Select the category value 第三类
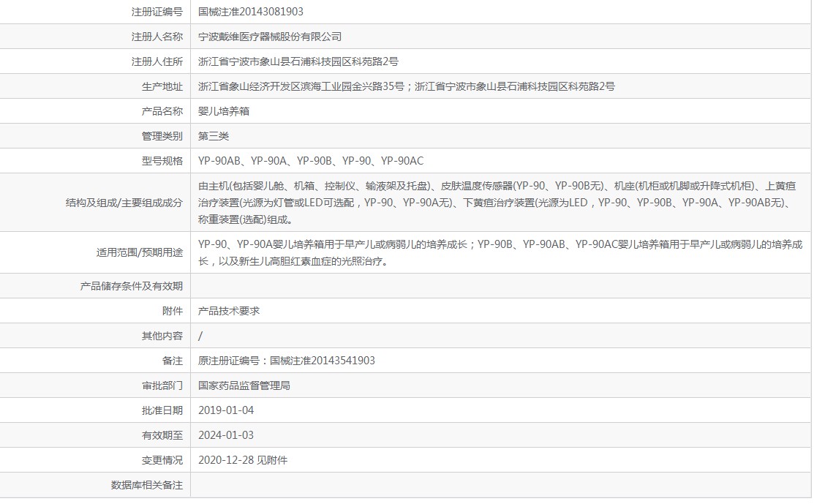The width and height of the screenshot is (814, 504). coord(214,136)
